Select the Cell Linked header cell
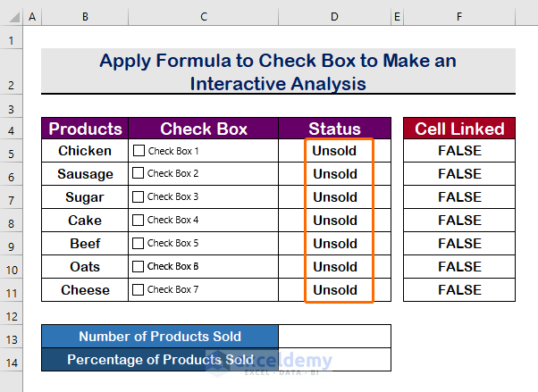 coord(459,129)
